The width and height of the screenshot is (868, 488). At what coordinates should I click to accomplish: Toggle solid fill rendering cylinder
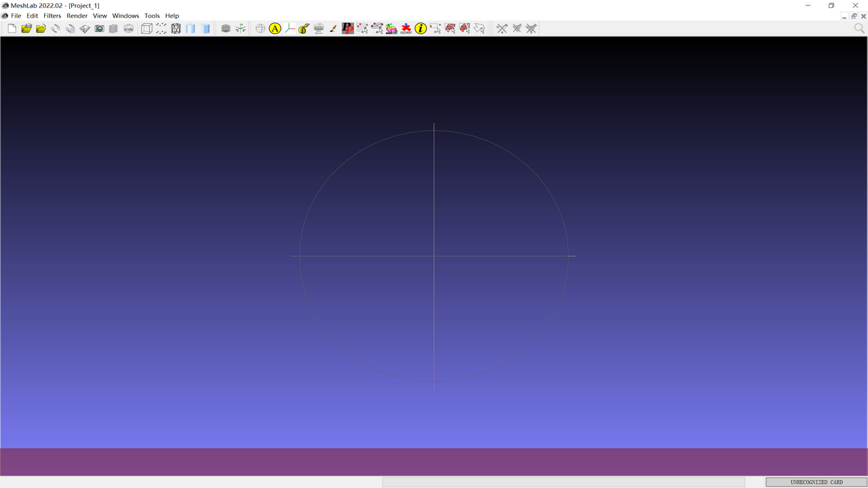point(191,28)
